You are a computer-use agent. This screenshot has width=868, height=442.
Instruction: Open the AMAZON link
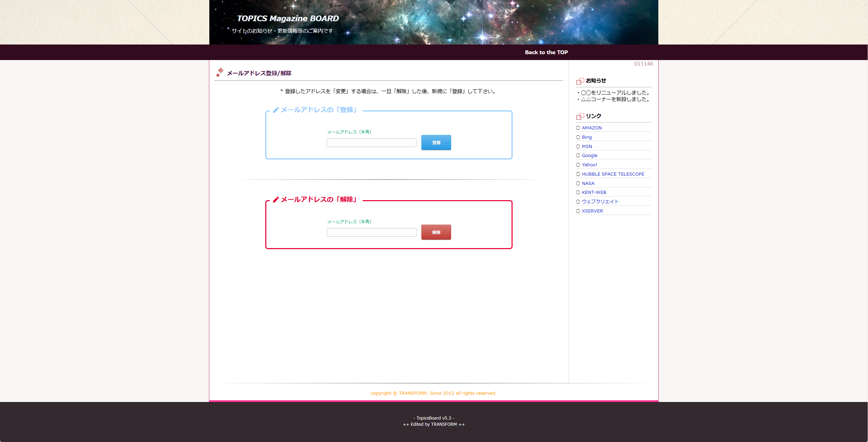(x=592, y=128)
